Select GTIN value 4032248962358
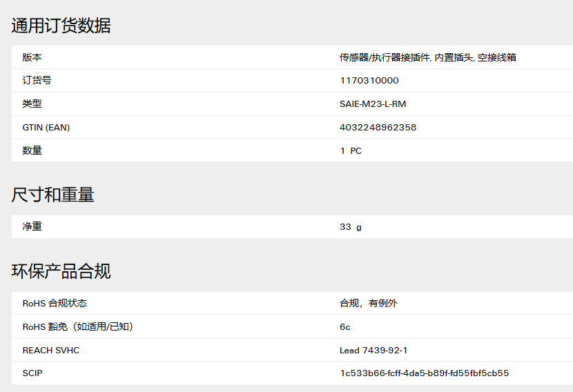The image size is (573, 392). pyautogui.click(x=378, y=128)
